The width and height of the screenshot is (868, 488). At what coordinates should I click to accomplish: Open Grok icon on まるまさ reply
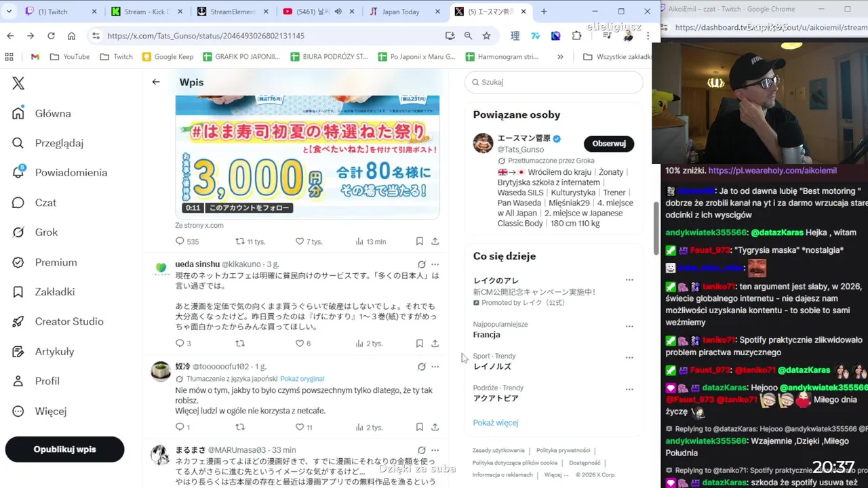pyautogui.click(x=421, y=450)
